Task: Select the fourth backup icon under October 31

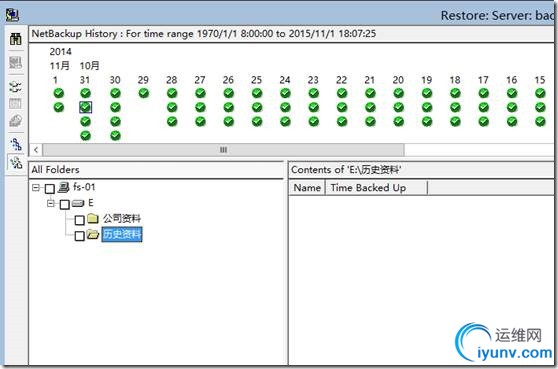Action: click(x=85, y=136)
